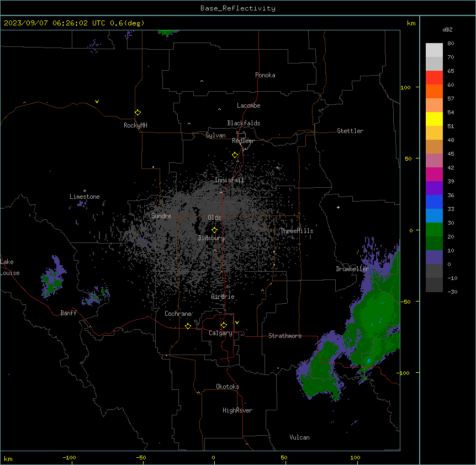Select the Drumheller label
The image size is (476, 465).
pyautogui.click(x=352, y=269)
